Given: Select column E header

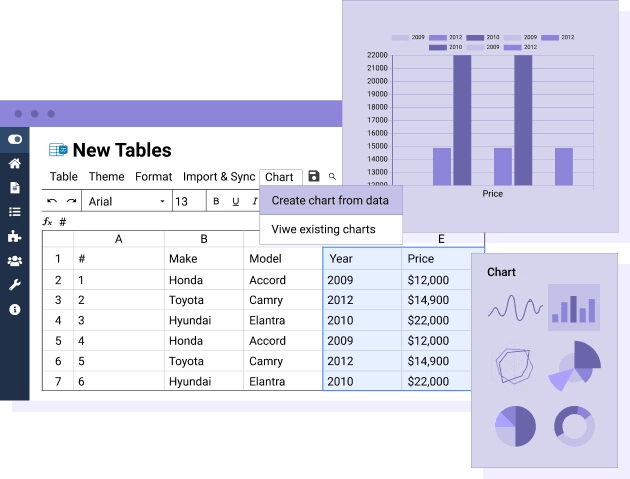Looking at the screenshot, I should pos(441,239).
